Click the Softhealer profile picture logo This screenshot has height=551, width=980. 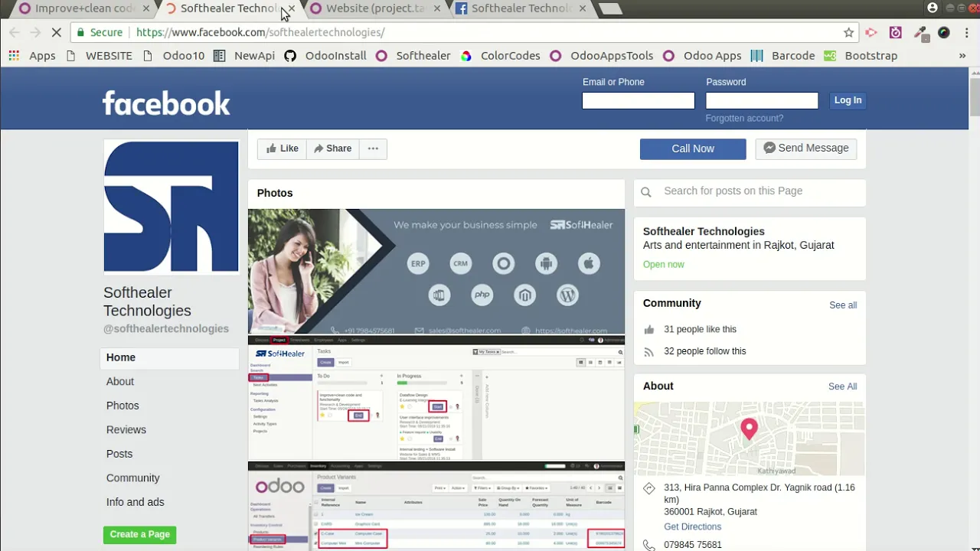(171, 207)
